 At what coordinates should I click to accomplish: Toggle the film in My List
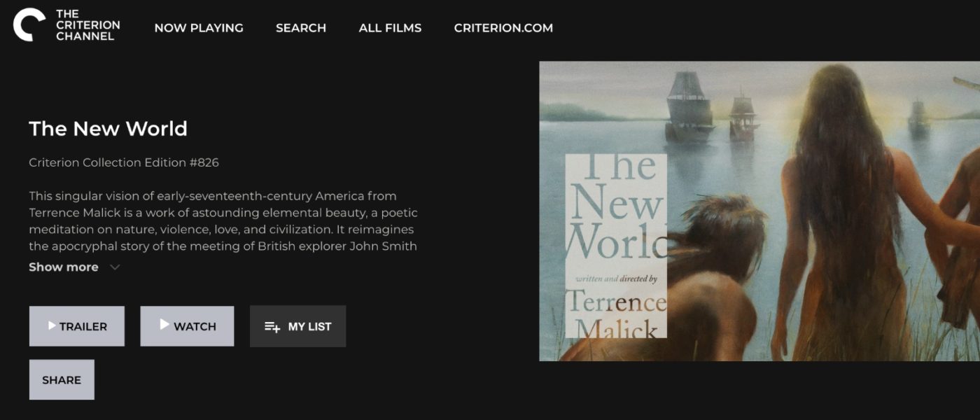tap(309, 327)
